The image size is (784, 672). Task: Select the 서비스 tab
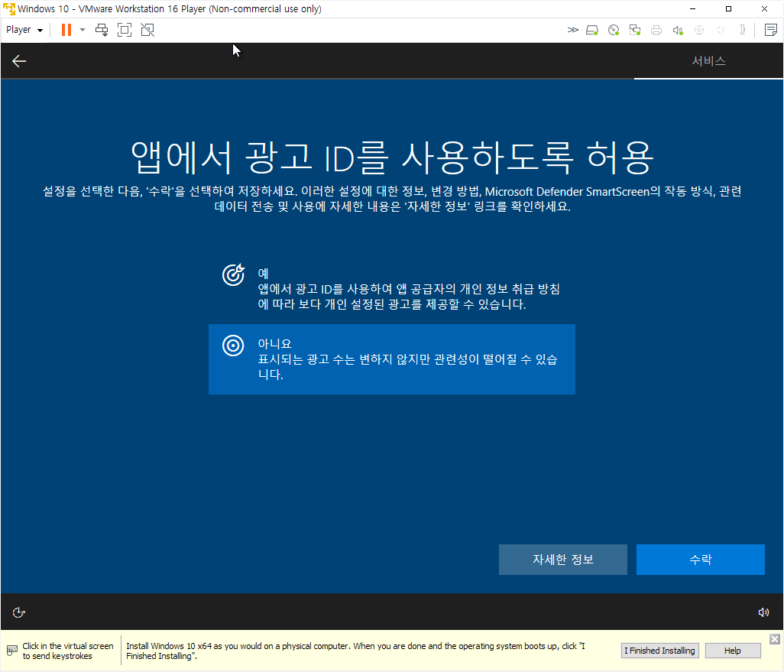708,61
